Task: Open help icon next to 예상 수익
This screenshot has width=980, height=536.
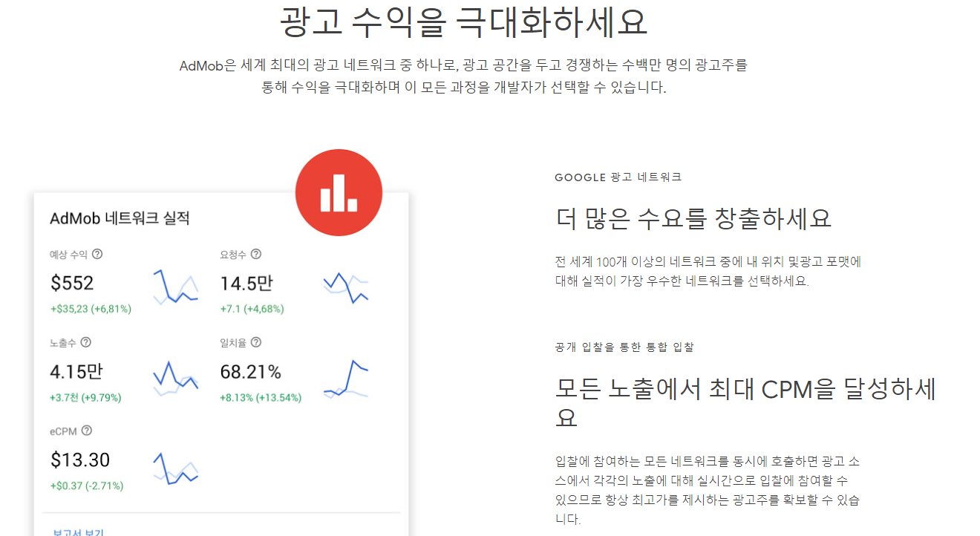Action: 97,254
